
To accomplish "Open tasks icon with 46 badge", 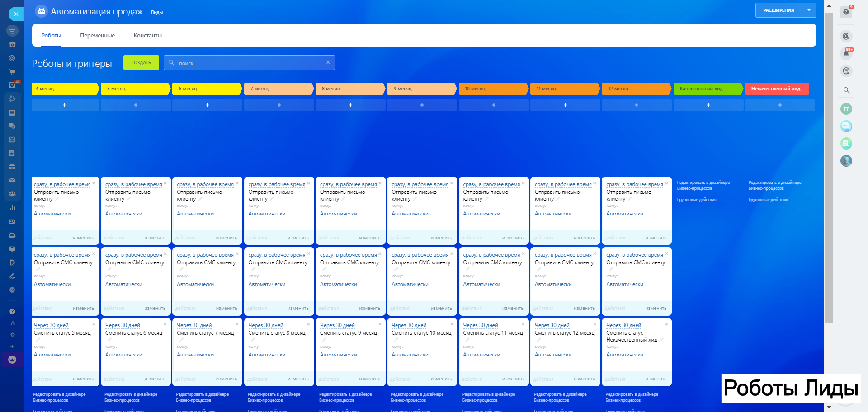I will (x=13, y=85).
